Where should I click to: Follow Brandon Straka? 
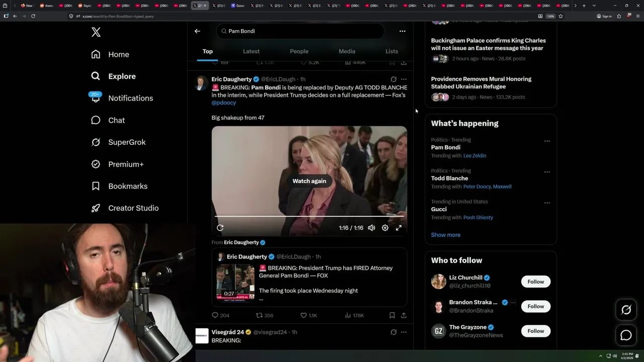pyautogui.click(x=536, y=306)
